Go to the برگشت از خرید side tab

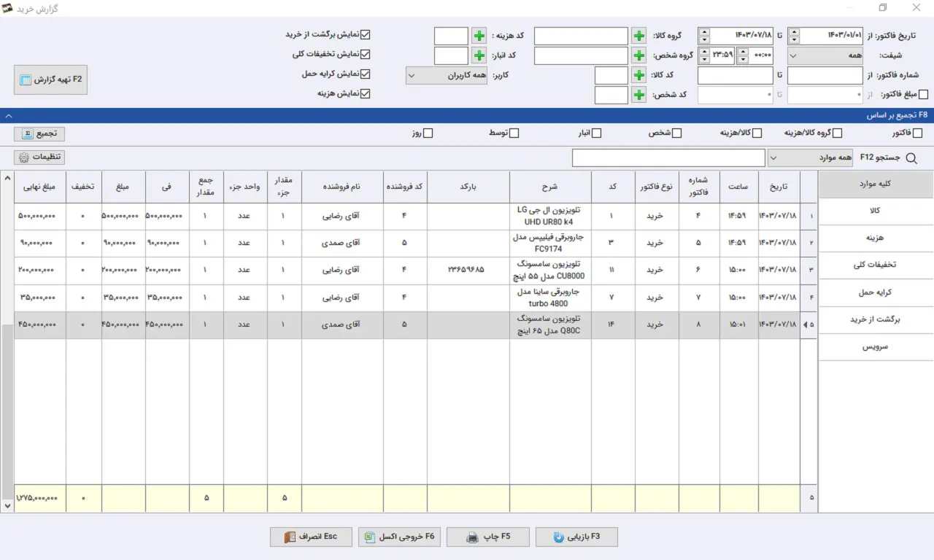(876, 320)
